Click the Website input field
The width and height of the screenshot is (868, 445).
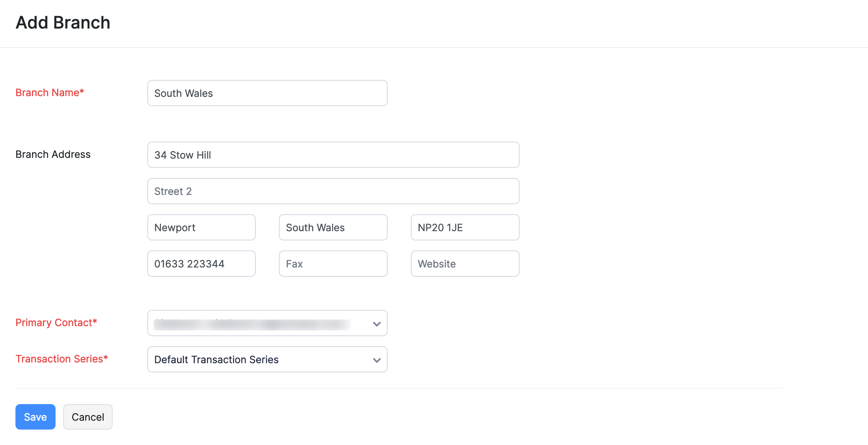pyautogui.click(x=464, y=264)
